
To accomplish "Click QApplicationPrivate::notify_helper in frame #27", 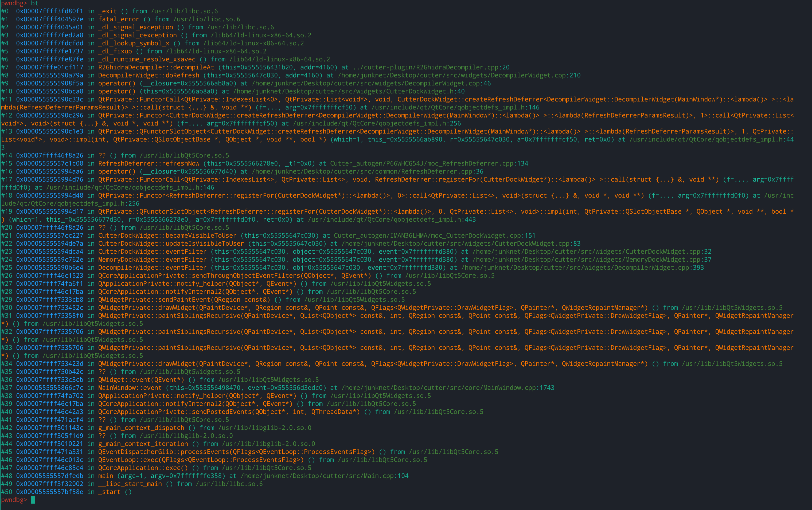I will [x=160, y=284].
